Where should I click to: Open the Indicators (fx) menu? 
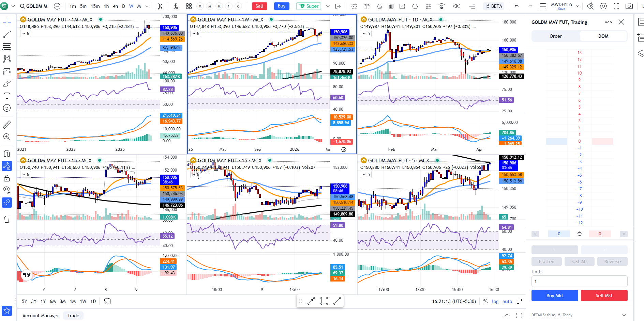point(176,6)
